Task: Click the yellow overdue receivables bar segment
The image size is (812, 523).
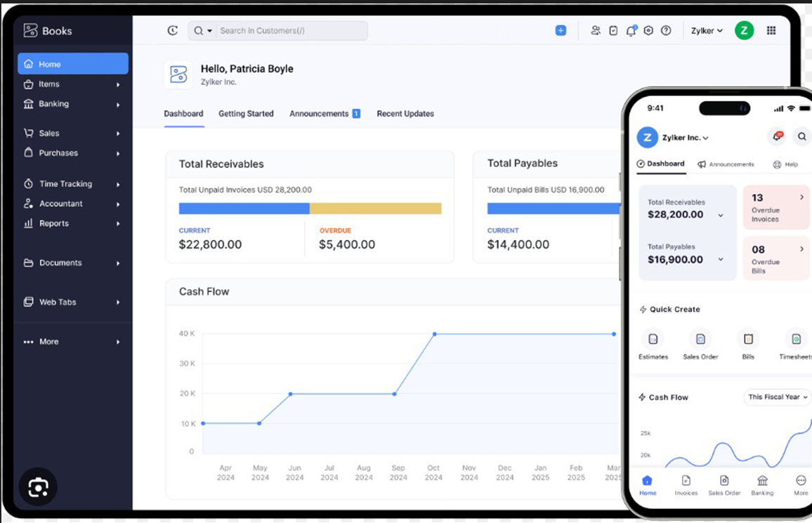Action: 375,208
